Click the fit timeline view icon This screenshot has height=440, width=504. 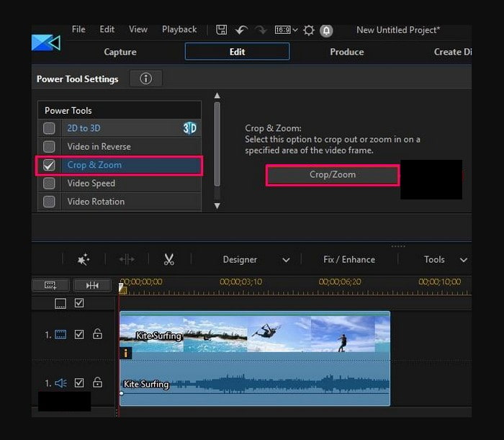coord(92,284)
